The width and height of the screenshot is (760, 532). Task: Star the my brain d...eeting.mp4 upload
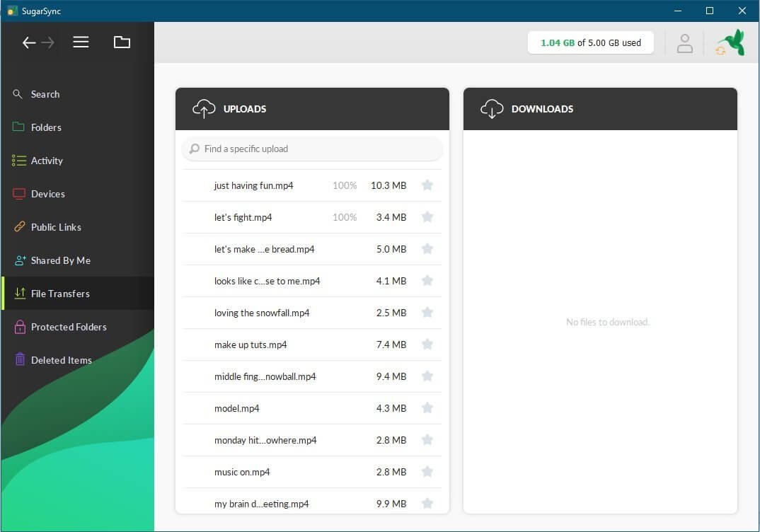(x=427, y=504)
